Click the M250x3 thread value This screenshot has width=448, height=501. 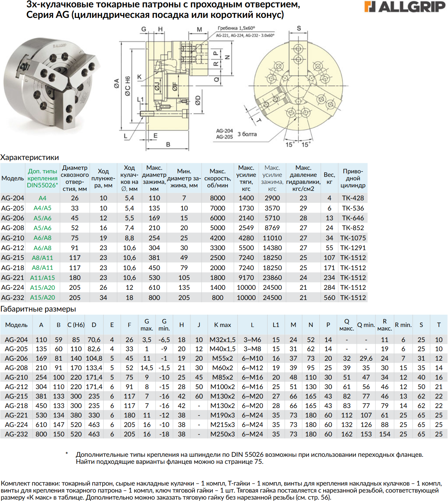223,434
